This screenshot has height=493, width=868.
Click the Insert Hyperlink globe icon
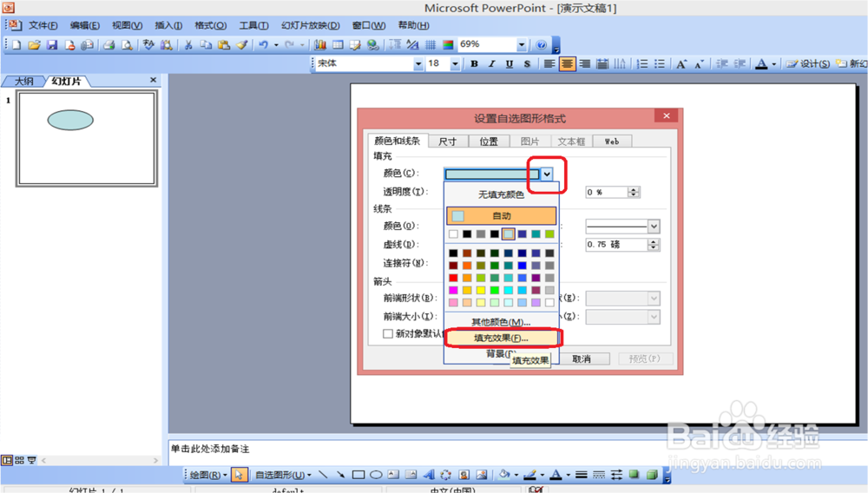tap(373, 45)
